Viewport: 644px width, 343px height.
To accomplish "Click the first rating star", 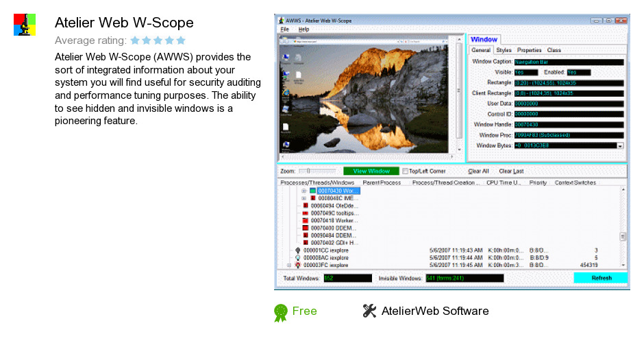I will pyautogui.click(x=135, y=40).
